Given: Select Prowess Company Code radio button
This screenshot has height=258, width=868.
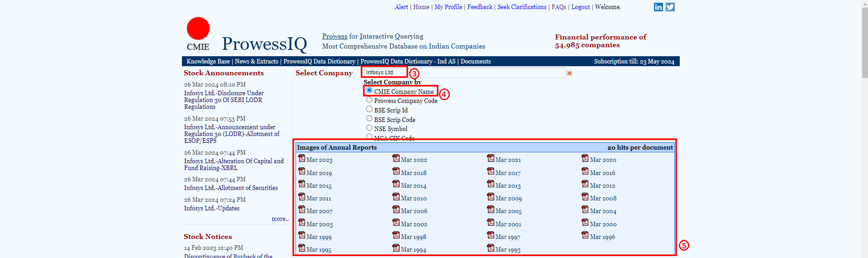Looking at the screenshot, I should pos(369,100).
